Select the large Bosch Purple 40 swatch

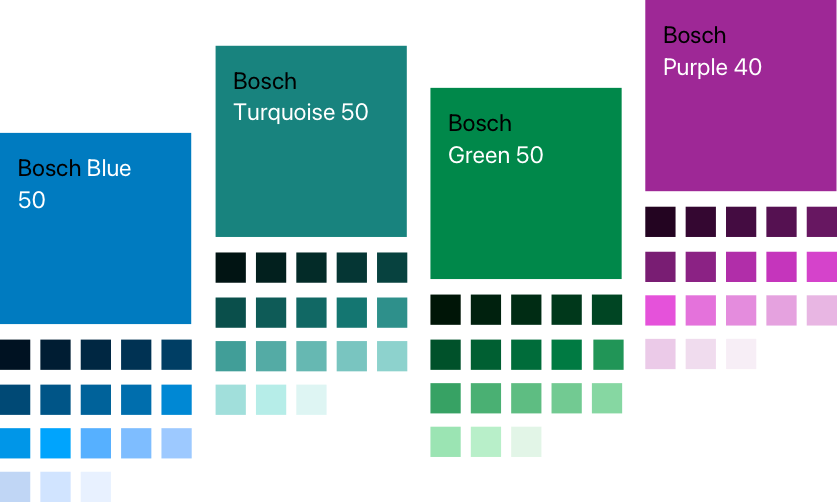pos(741,96)
